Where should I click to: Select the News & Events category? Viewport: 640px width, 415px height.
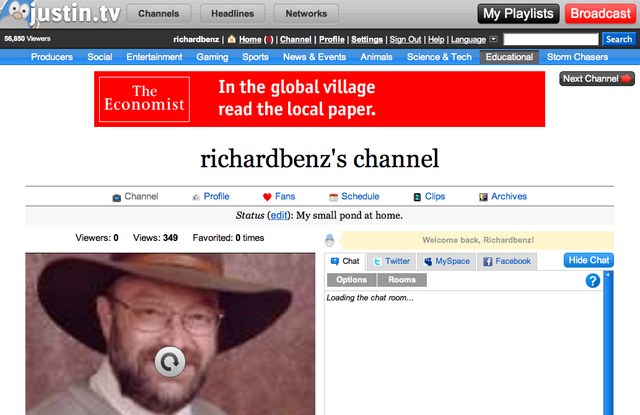click(x=315, y=57)
